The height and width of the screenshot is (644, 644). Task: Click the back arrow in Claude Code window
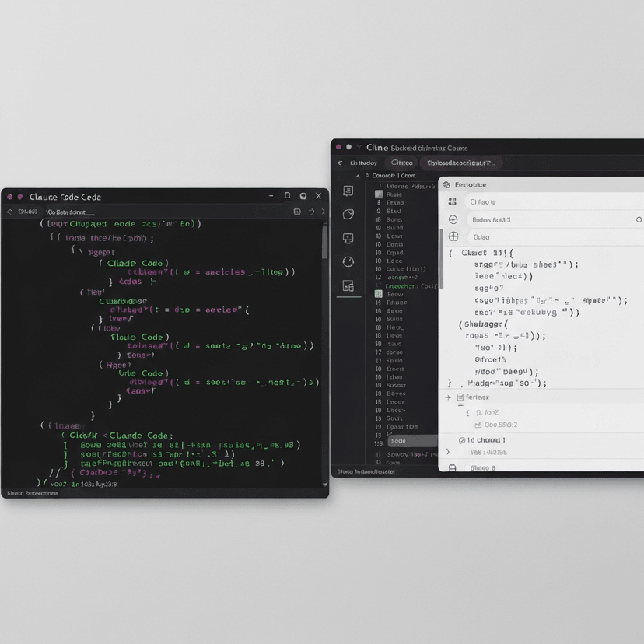click(10, 212)
